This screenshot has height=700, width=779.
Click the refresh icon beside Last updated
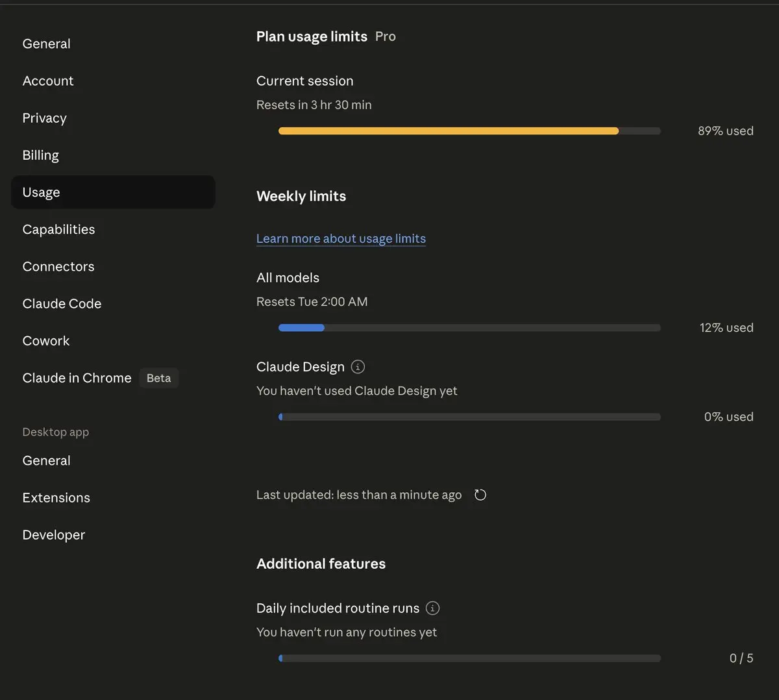click(480, 495)
